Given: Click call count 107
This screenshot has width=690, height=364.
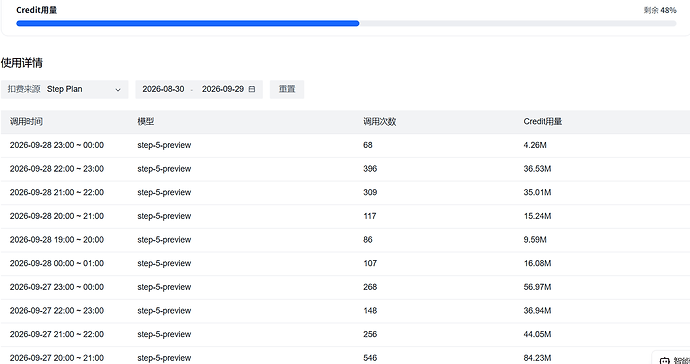Looking at the screenshot, I should tap(370, 264).
